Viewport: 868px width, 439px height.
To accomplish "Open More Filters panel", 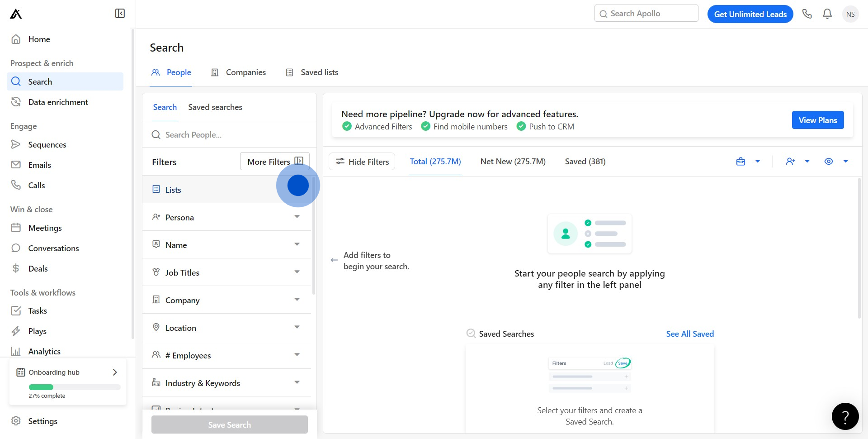I will pos(274,162).
